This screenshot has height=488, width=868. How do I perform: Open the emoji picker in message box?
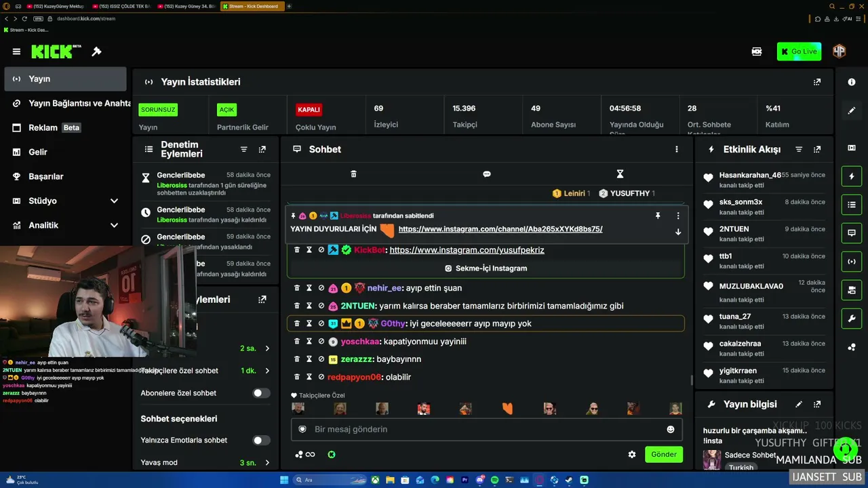tap(671, 429)
